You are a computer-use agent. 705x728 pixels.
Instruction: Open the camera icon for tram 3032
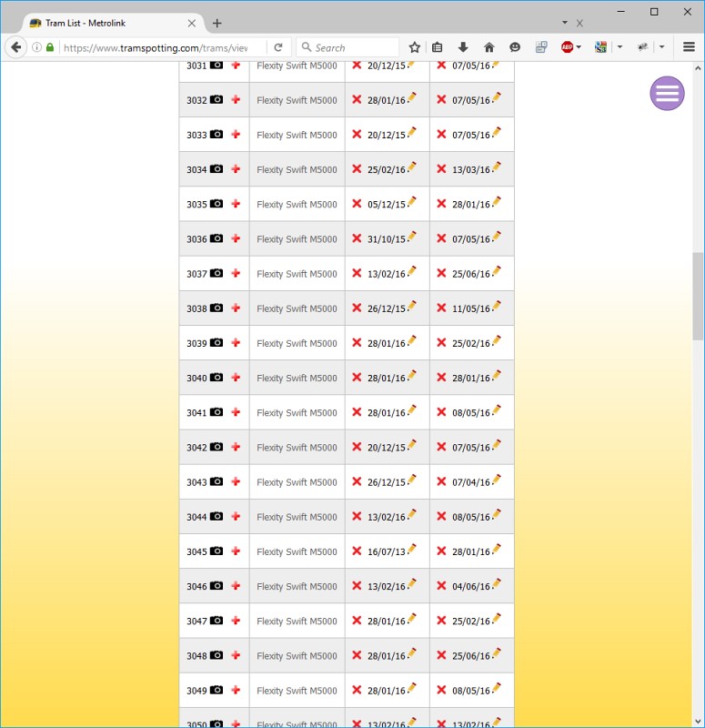click(x=217, y=99)
